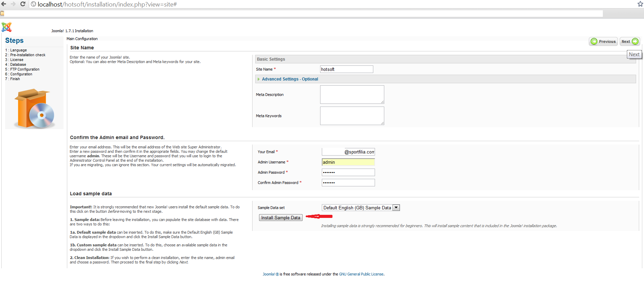Viewport: 644px width, 283px height.
Task: Go to the Previous installation step
Action: tap(604, 41)
